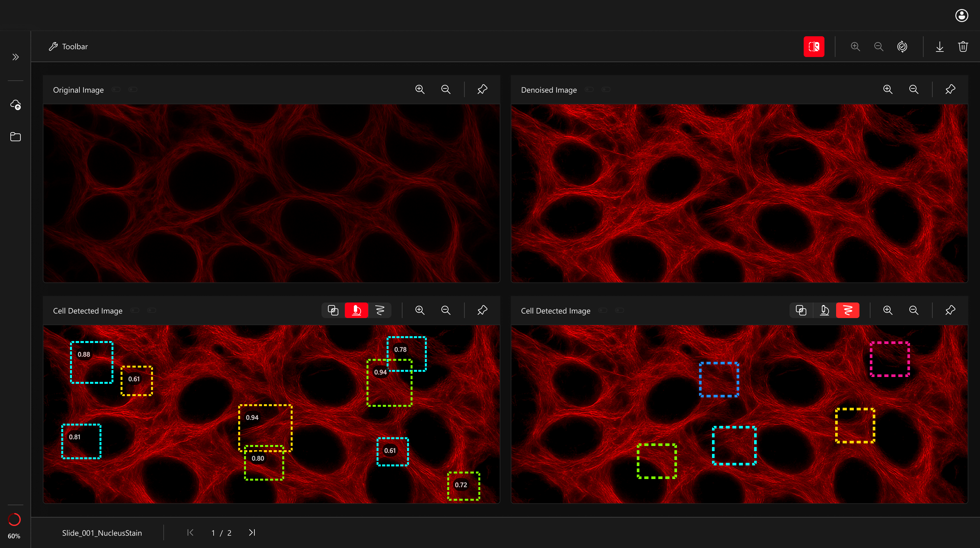Zoom in on the Original Image panel
Image resolution: width=980 pixels, height=548 pixels.
pyautogui.click(x=420, y=89)
